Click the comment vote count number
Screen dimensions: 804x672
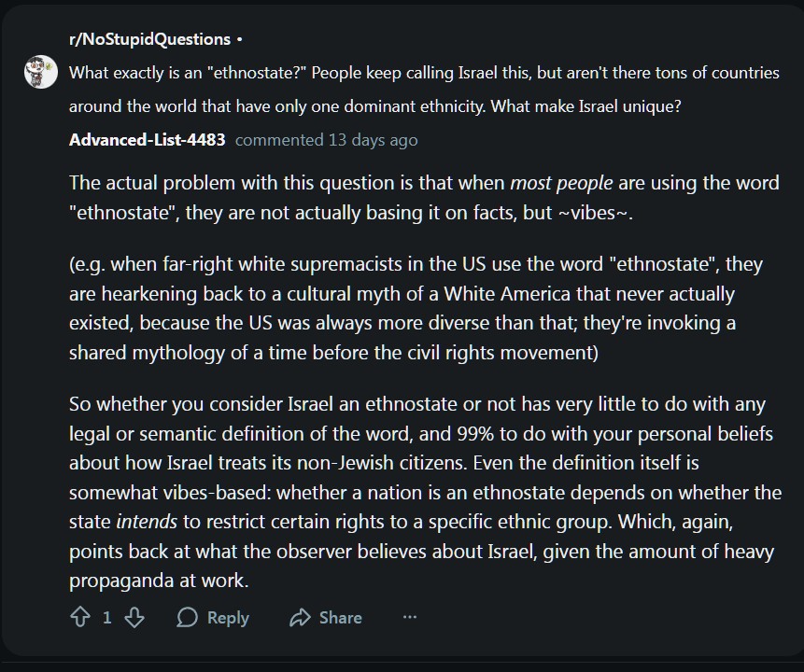[x=107, y=617]
